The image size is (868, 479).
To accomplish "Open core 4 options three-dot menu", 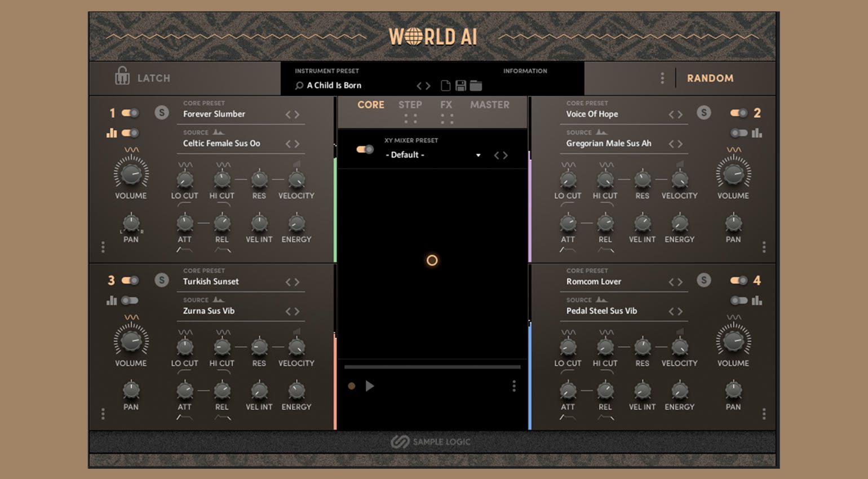I will click(764, 414).
